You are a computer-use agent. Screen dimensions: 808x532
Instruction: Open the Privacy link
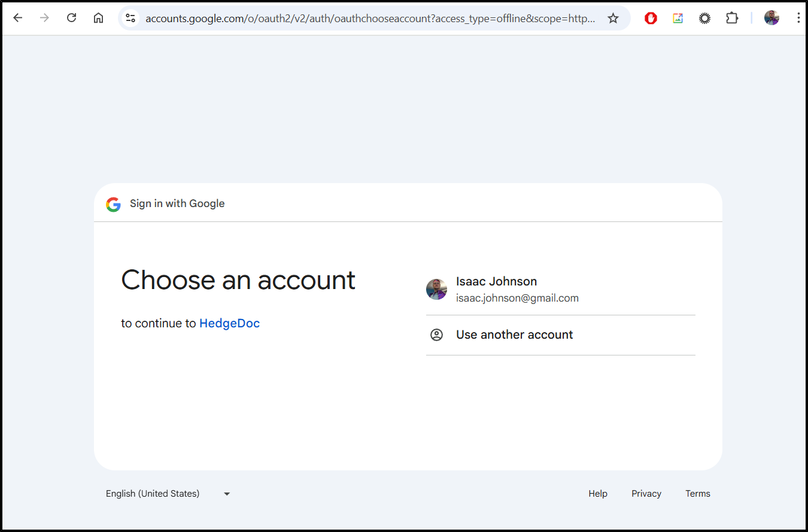tap(646, 494)
